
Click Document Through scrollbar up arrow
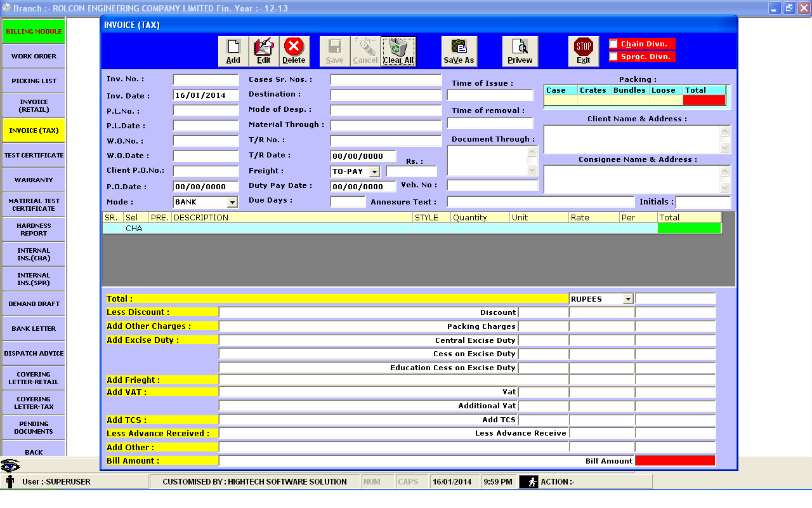(x=532, y=152)
